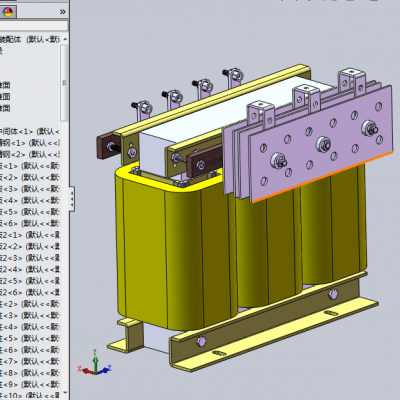This screenshot has height=400, width=400.
Task: Select the tree row '2<2> (默认<<'
Action: coord(30,246)
